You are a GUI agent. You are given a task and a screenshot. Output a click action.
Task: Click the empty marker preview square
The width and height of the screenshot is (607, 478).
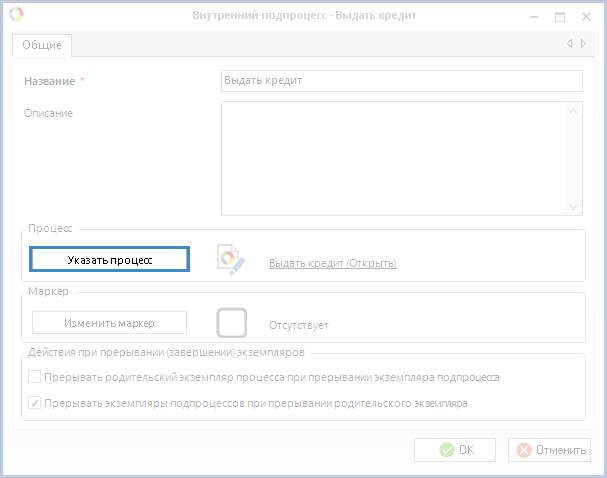[232, 322]
